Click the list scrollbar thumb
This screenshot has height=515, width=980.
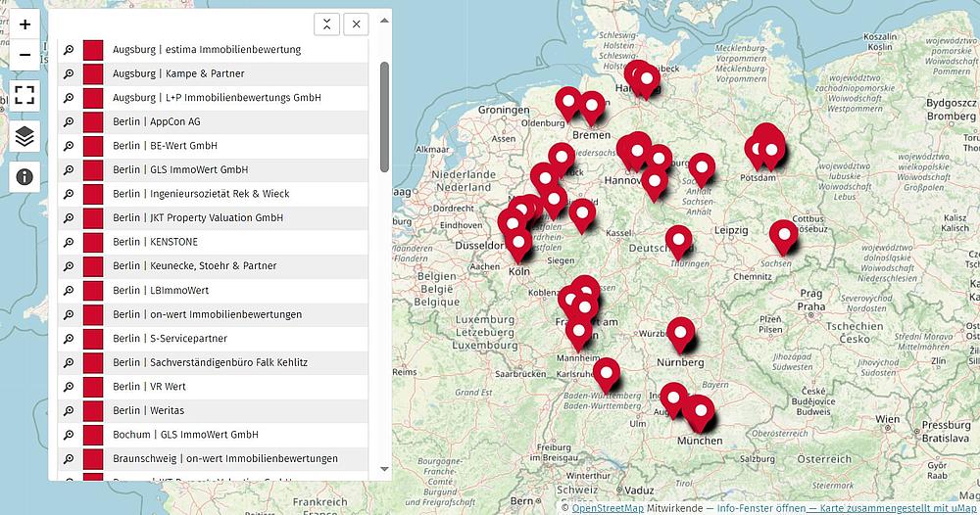click(384, 117)
